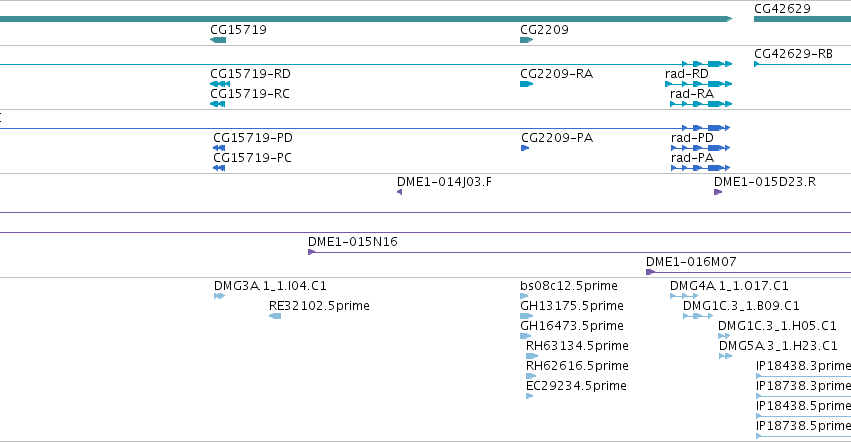Click the IP18438.3prime feature line
This screenshot has width=851, height=442.
pyautogui.click(x=803, y=376)
